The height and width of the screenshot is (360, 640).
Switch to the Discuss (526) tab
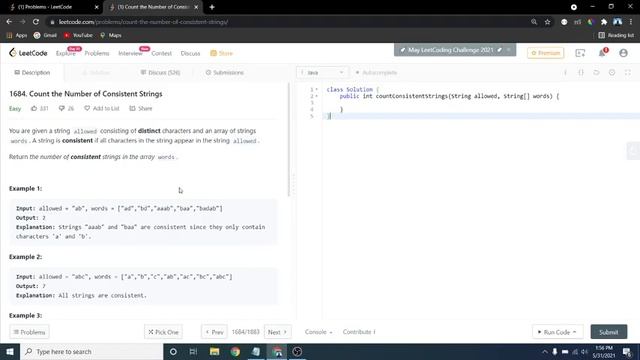click(160, 73)
